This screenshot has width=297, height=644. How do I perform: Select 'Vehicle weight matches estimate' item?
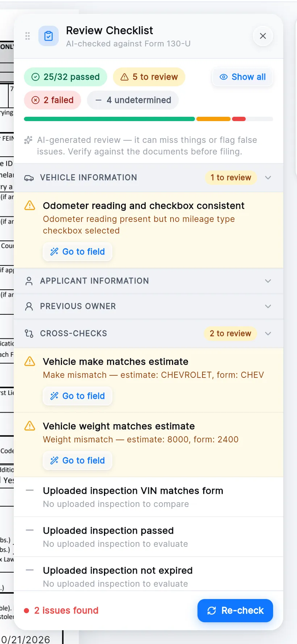[x=148, y=445]
